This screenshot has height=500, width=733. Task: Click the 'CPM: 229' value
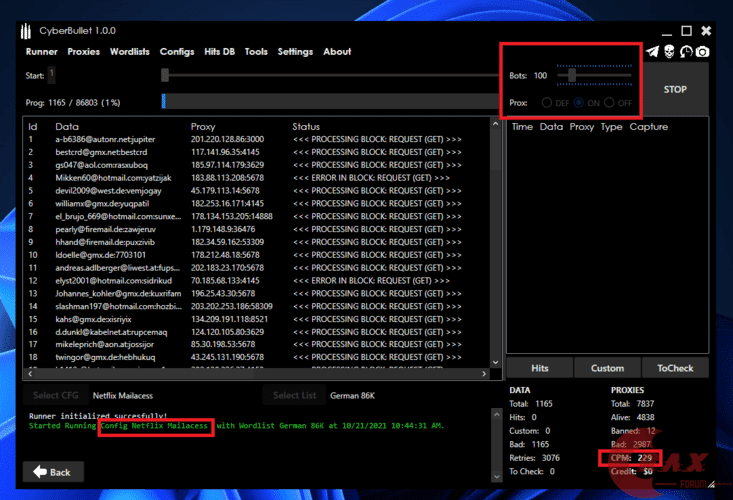pos(631,458)
